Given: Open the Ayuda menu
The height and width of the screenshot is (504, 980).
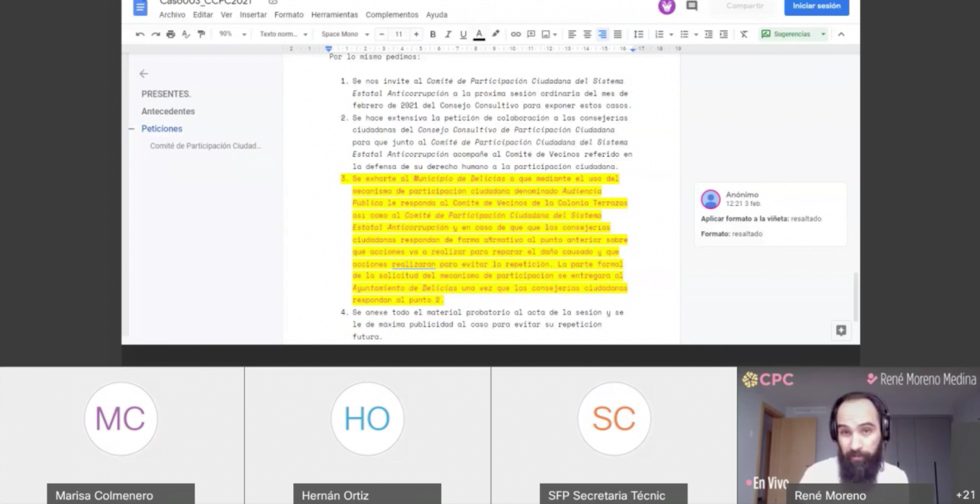Looking at the screenshot, I should 436,14.
